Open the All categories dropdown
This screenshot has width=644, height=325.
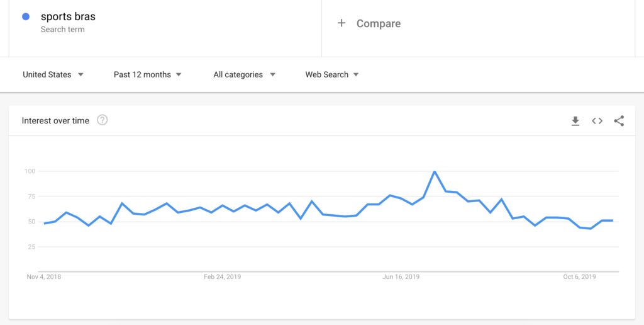pyautogui.click(x=244, y=74)
